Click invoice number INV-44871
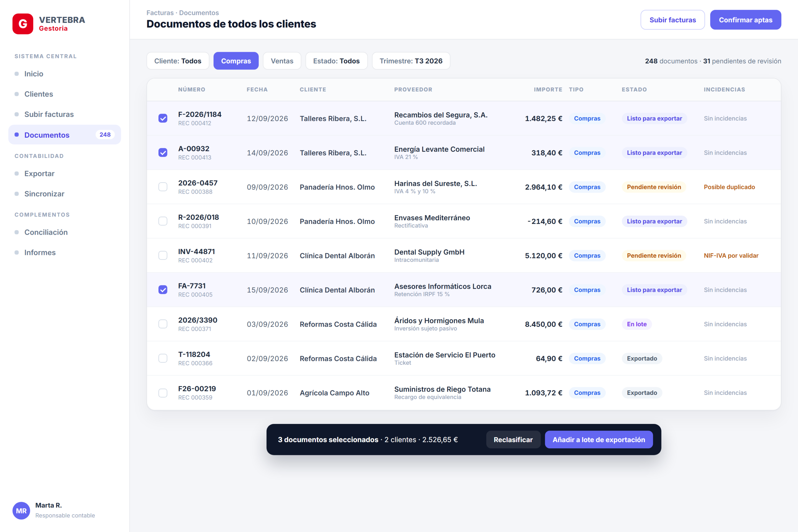 (x=196, y=251)
